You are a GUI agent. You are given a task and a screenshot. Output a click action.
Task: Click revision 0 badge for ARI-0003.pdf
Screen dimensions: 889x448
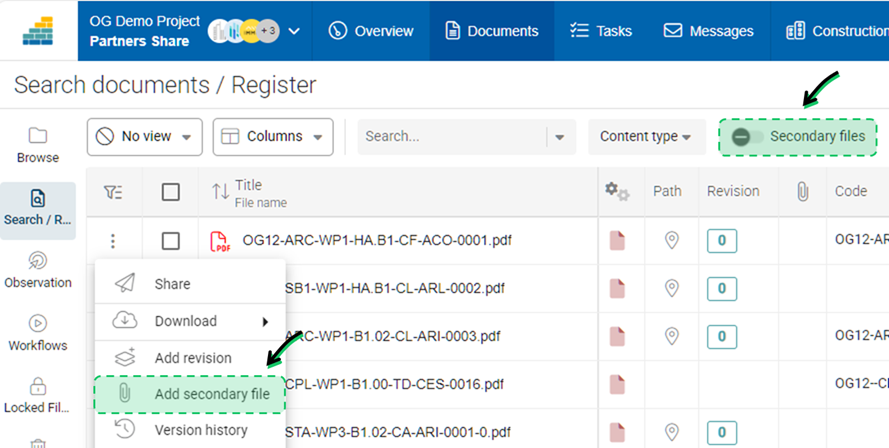(x=722, y=337)
